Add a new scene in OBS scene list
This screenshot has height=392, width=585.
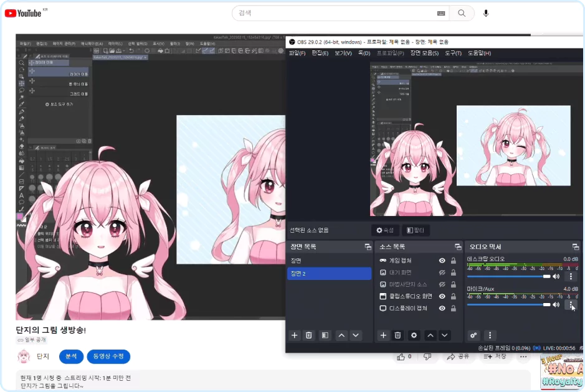[294, 335]
